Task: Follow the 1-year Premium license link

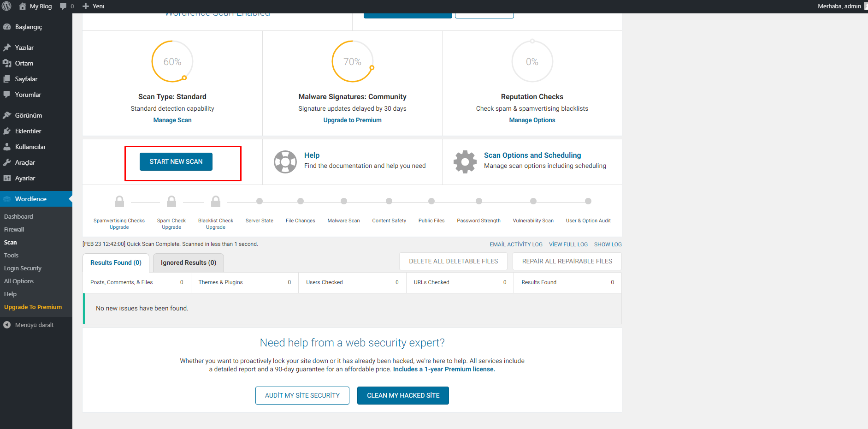Action: tap(444, 369)
